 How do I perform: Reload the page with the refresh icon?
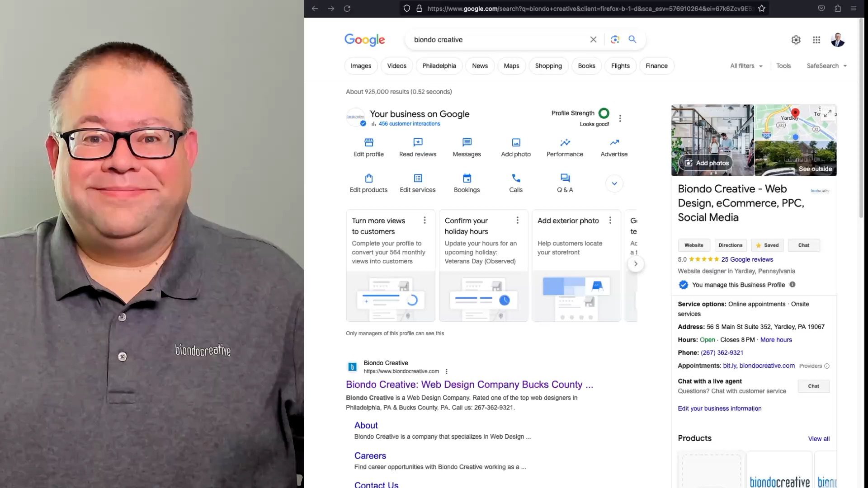[347, 9]
